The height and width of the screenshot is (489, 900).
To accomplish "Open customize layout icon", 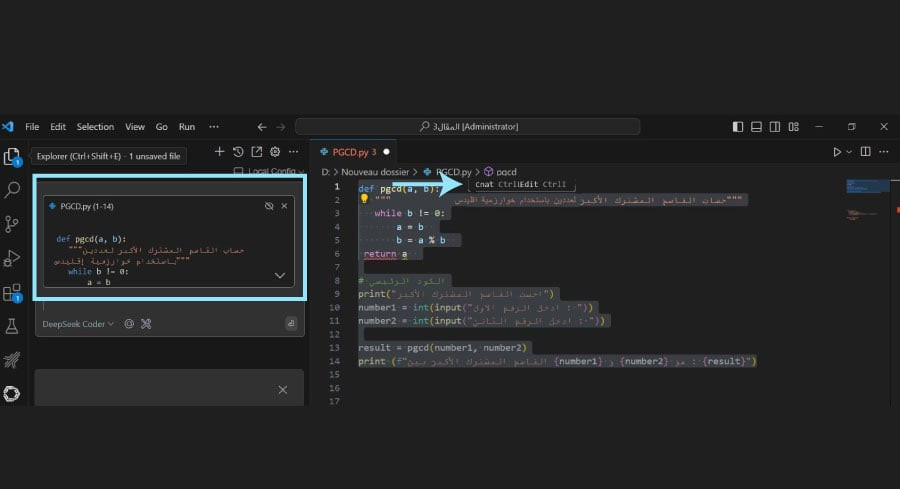I will [794, 127].
